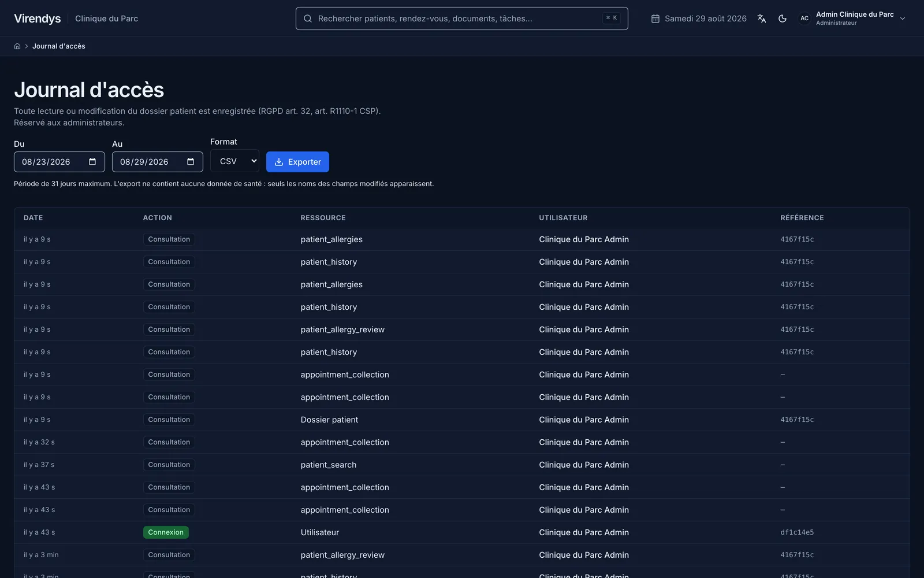
Task: Open the language translation icon
Action: click(x=762, y=18)
